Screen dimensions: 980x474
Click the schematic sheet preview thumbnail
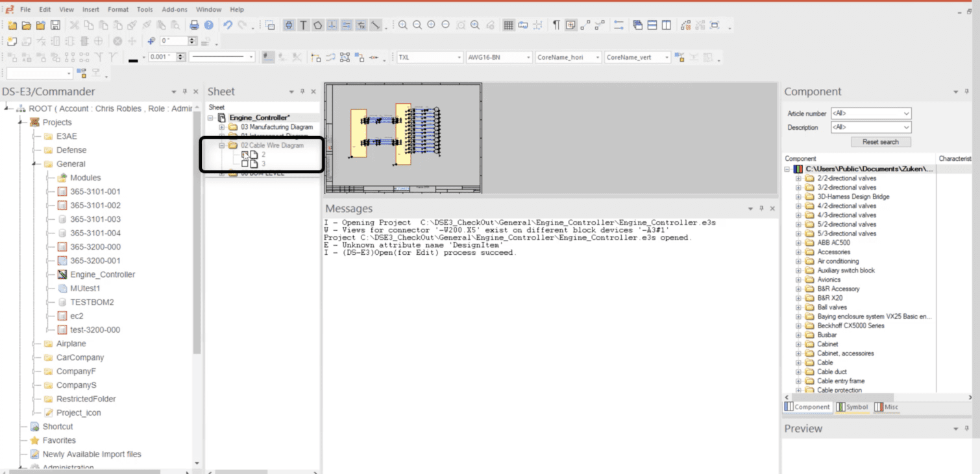coord(403,138)
